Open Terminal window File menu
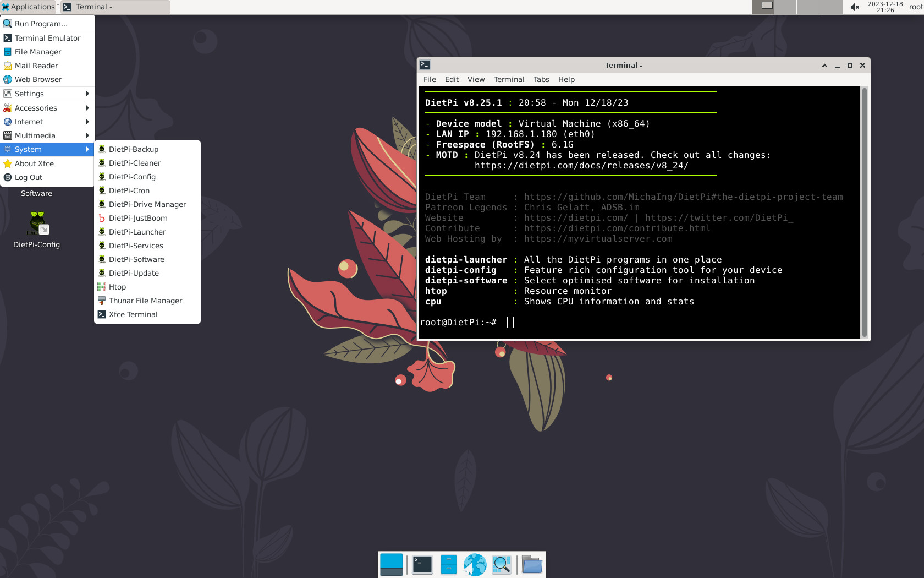This screenshot has width=924, height=578. tap(430, 79)
